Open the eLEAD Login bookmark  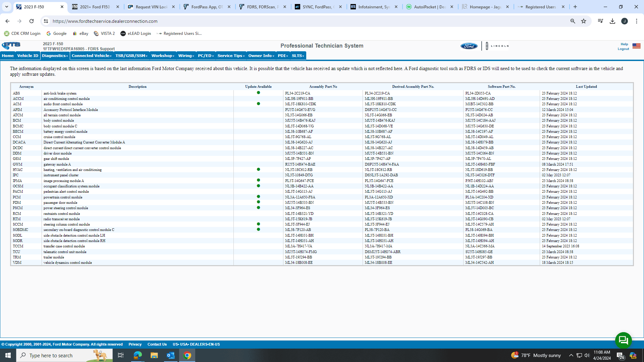tap(136, 34)
